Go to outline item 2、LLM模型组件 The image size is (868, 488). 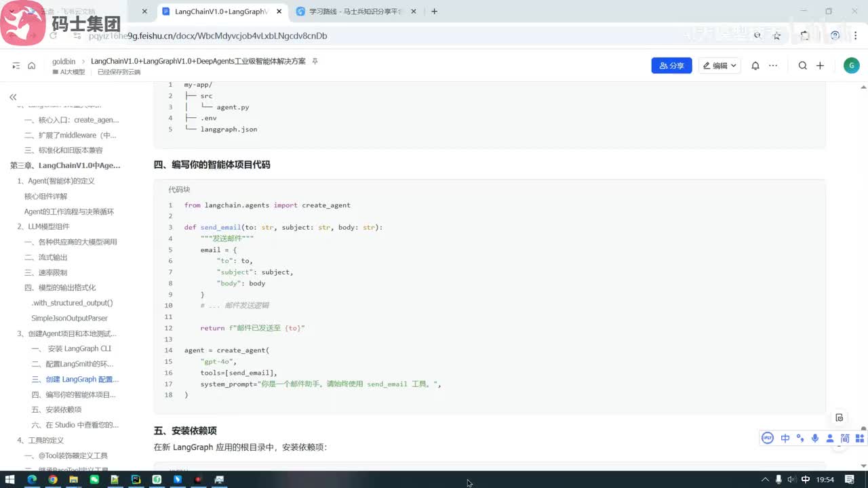43,226
